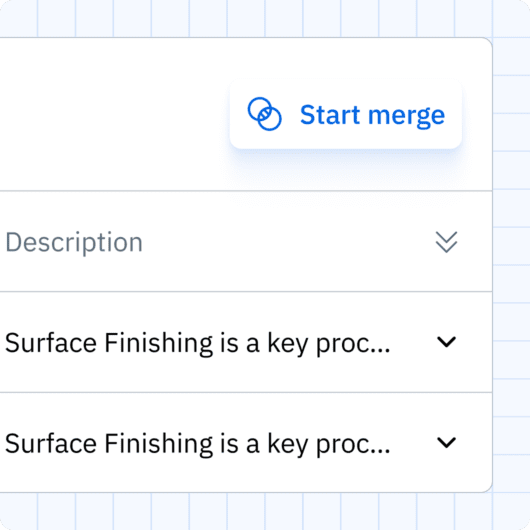This screenshot has width=530, height=530.
Task: Click the overlapping circles merge icon
Action: click(x=264, y=114)
